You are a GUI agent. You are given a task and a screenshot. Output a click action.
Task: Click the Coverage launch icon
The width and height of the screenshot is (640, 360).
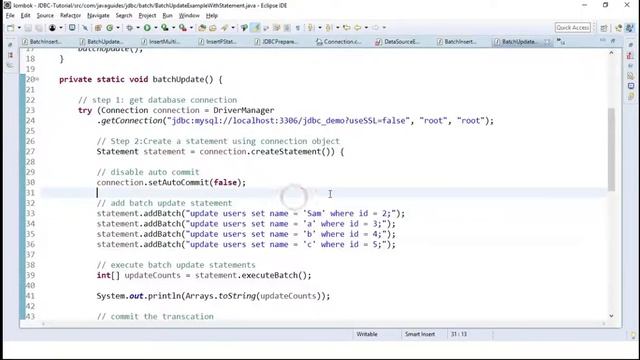point(164,28)
